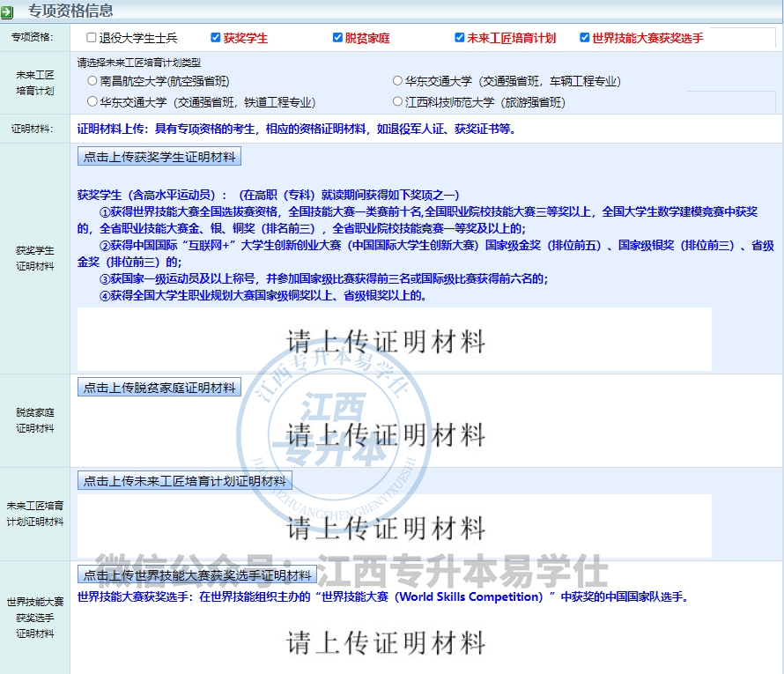Click 请选择未来工匠培育计划类型 prompt text

click(x=139, y=63)
